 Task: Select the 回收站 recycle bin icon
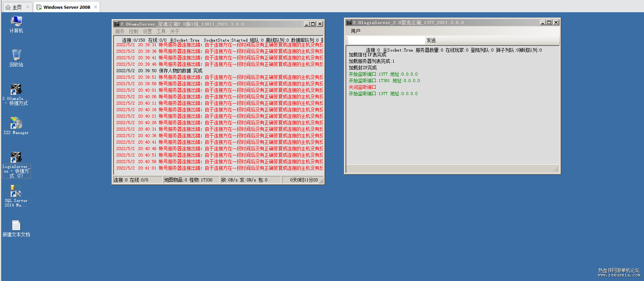click(x=16, y=58)
